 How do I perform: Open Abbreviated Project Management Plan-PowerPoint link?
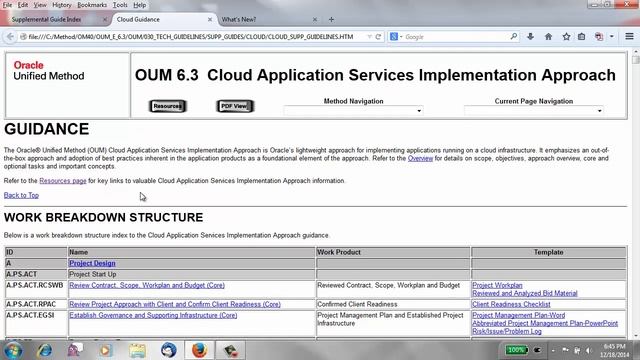pos(545,323)
